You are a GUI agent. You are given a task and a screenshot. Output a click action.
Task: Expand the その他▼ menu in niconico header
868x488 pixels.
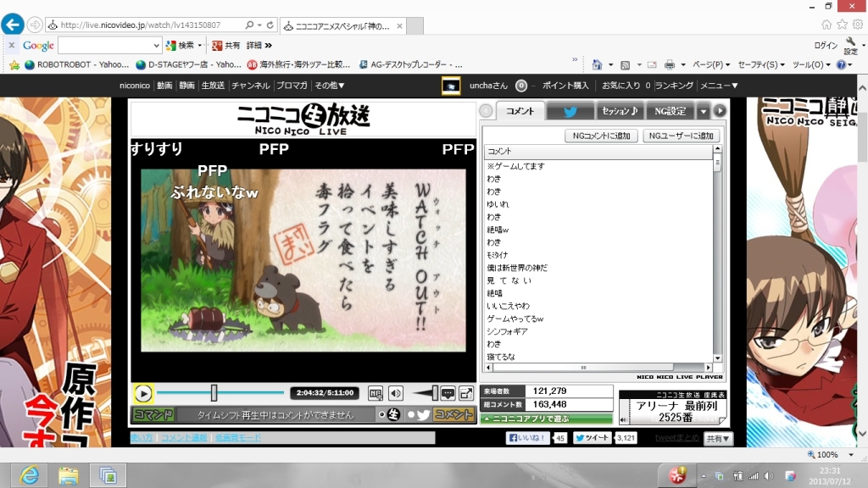330,86
